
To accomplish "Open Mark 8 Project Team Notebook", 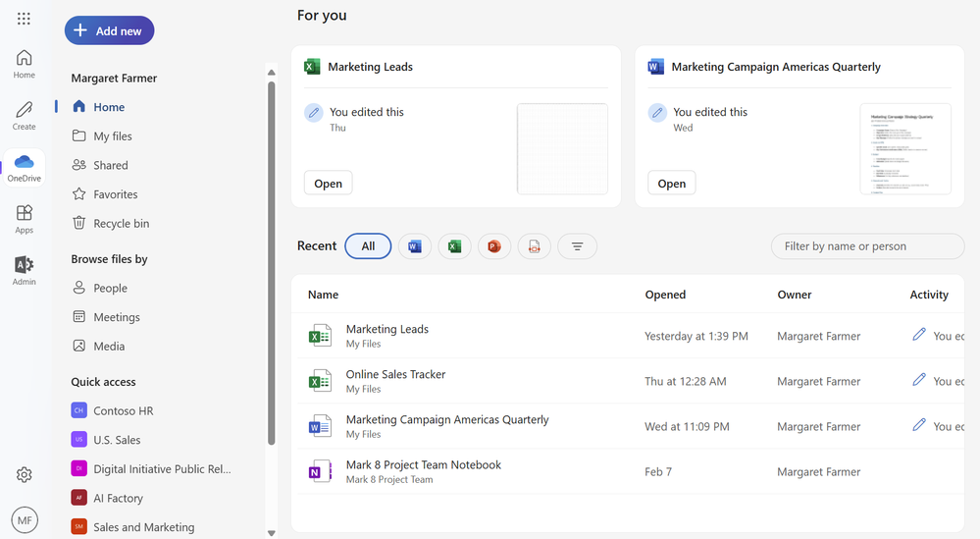I will click(x=423, y=464).
